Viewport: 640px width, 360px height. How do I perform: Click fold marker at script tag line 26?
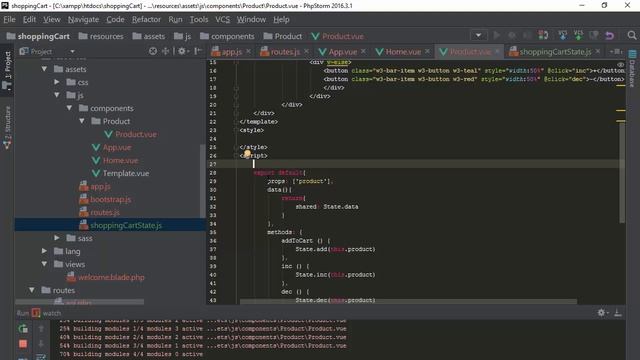(x=236, y=156)
